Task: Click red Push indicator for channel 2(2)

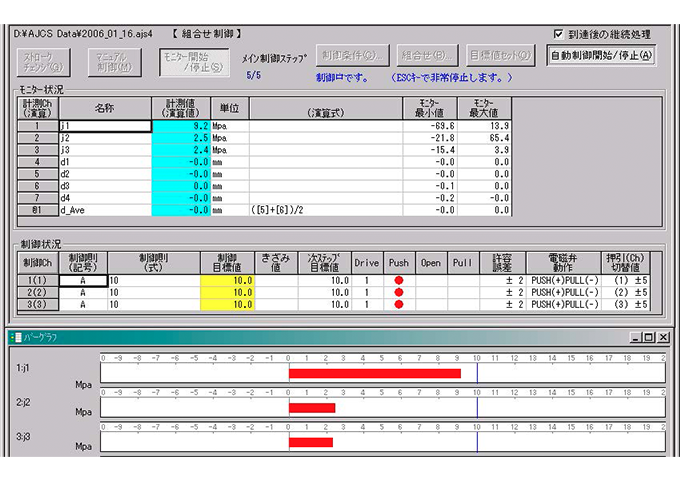Action: 399,293
